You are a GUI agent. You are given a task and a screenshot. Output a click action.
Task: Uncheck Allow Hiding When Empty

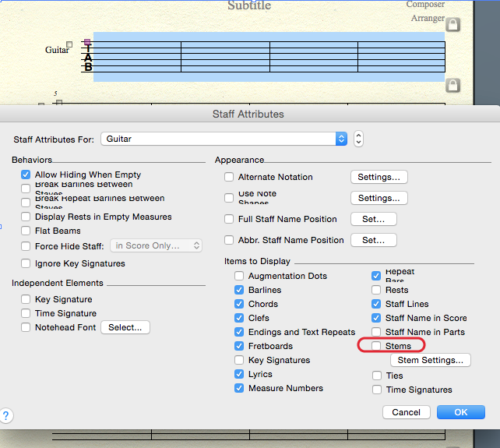click(26, 175)
